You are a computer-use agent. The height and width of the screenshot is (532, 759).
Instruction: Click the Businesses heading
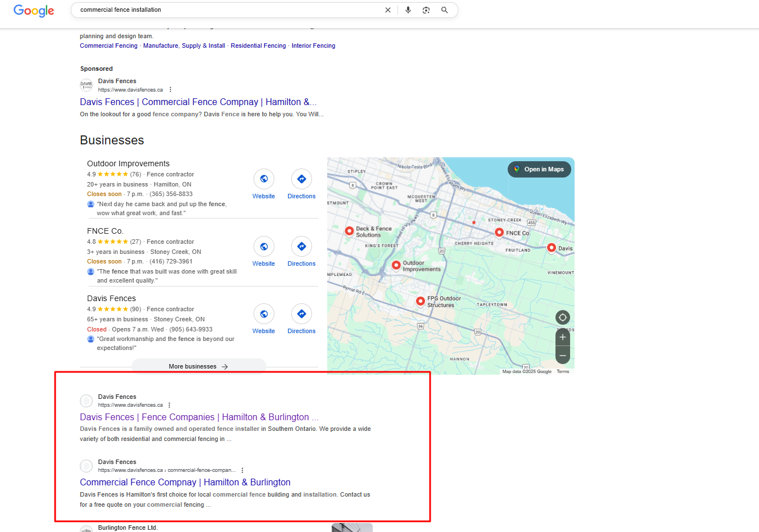(x=112, y=140)
